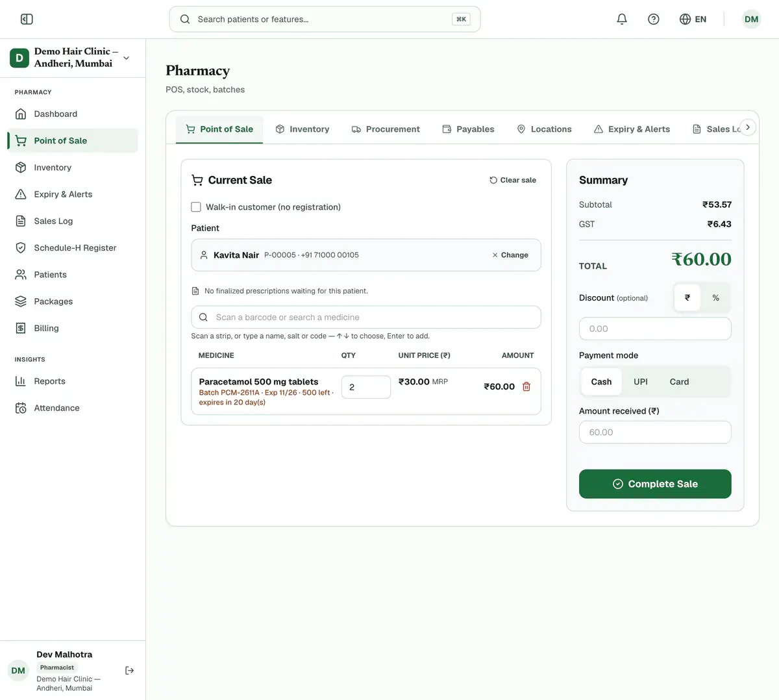Click the green D clinic logo
This screenshot has height=700, width=779.
(19, 58)
